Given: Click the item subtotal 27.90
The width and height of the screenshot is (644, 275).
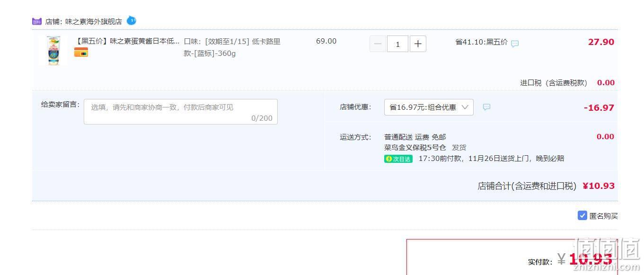Looking at the screenshot, I should tap(601, 42).
